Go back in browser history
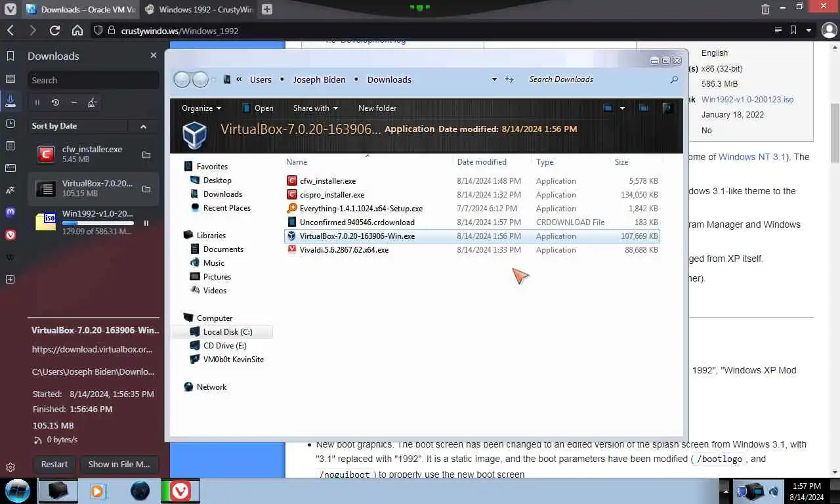840x504 pixels. (10, 30)
